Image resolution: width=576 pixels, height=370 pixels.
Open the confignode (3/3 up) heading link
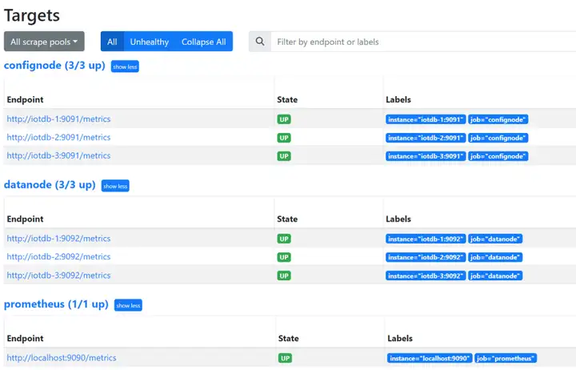pyautogui.click(x=54, y=65)
